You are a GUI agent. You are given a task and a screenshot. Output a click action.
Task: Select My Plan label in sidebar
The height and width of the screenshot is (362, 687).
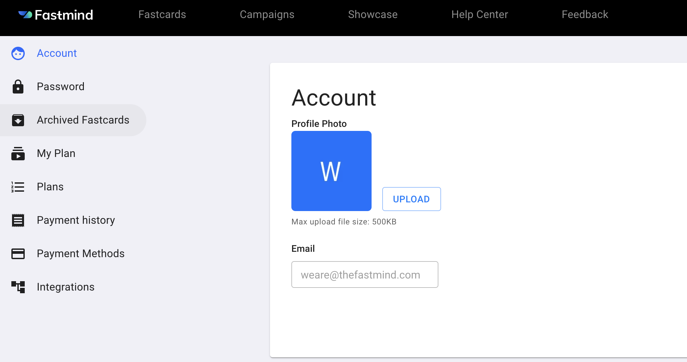[56, 153]
